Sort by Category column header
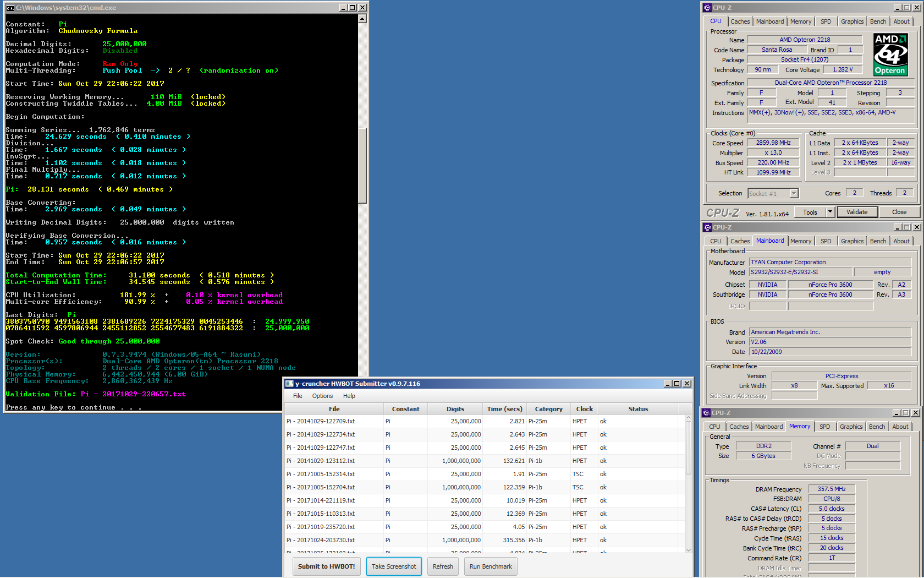This screenshot has width=924, height=578. pyautogui.click(x=548, y=409)
